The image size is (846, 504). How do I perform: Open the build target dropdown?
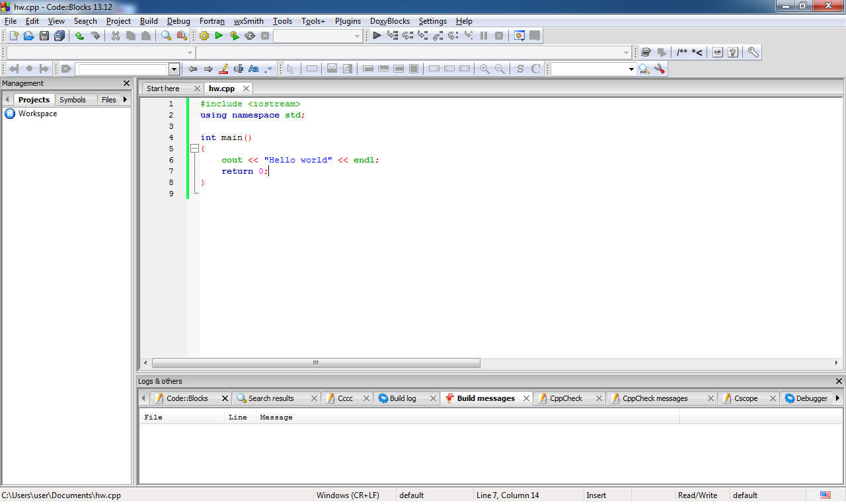[x=318, y=36]
